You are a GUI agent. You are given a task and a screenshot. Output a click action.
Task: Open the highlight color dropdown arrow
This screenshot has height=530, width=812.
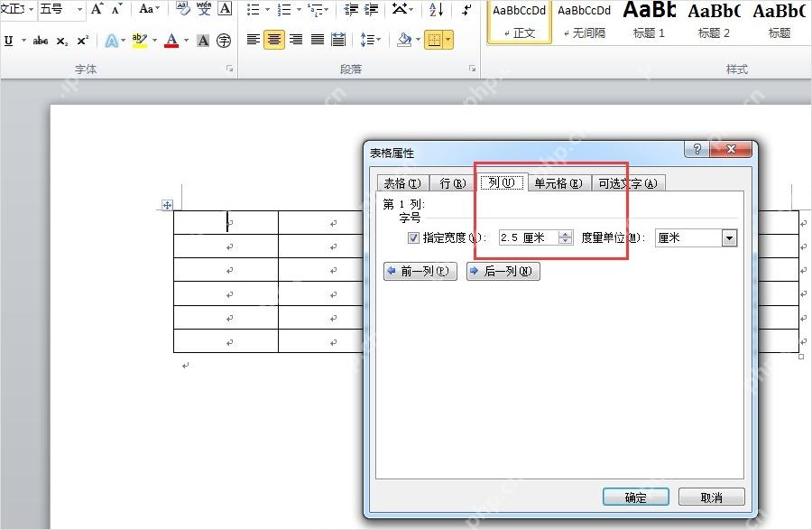click(154, 41)
